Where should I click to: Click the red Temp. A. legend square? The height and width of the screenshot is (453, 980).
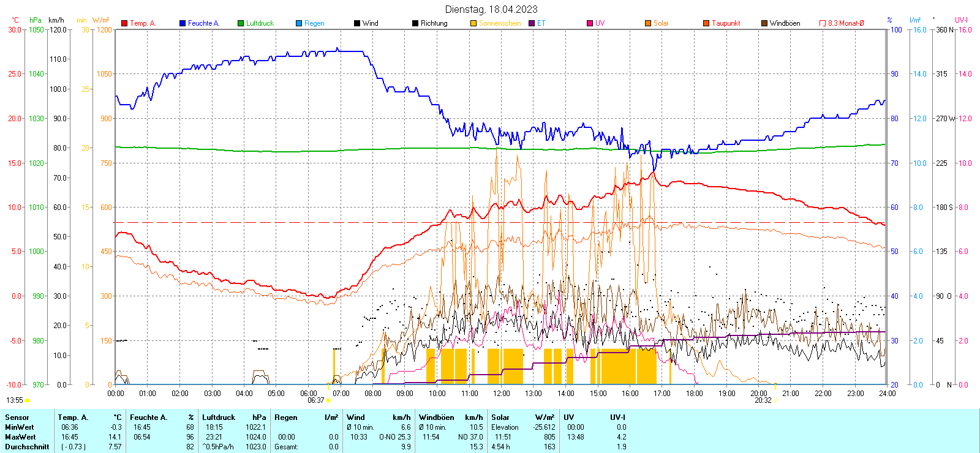124,23
